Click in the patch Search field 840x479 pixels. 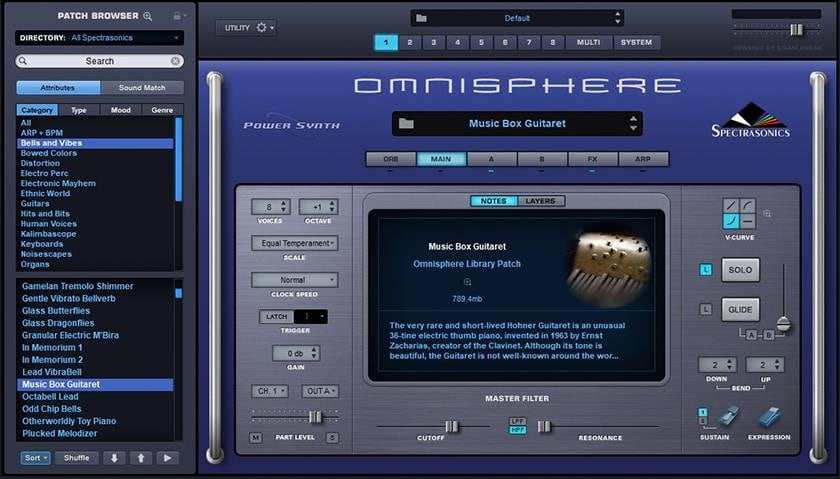(x=100, y=61)
